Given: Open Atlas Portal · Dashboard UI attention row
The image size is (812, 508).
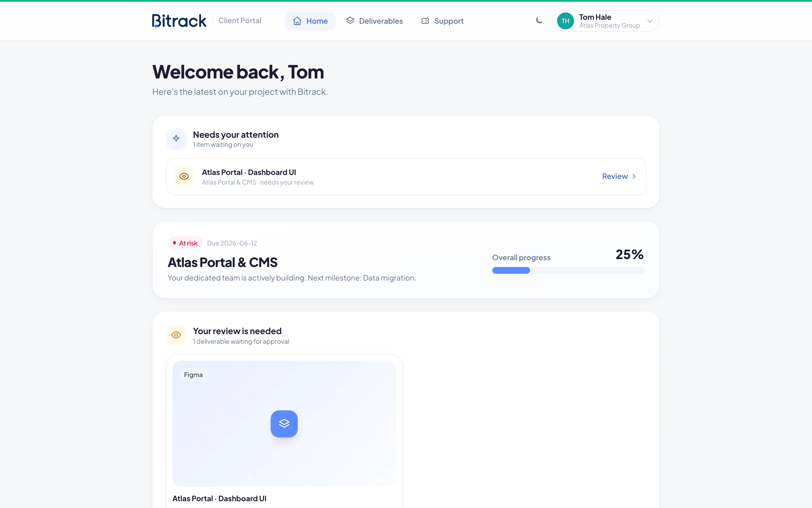Looking at the screenshot, I should 406,177.
